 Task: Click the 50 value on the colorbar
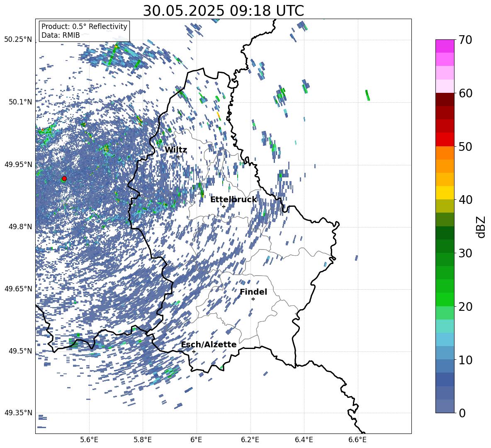tap(465, 146)
